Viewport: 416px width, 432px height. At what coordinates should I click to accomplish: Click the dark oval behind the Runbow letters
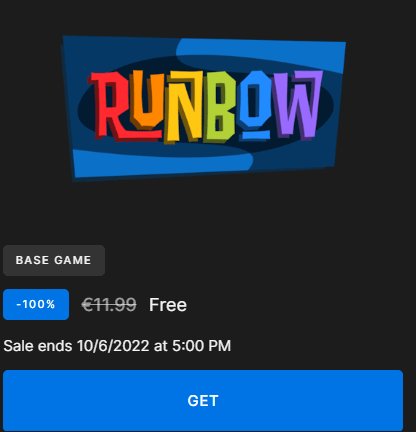pos(205,107)
